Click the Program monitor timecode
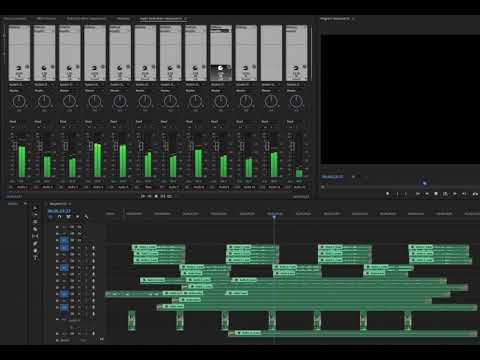This screenshot has height=360, width=480. coord(332,177)
